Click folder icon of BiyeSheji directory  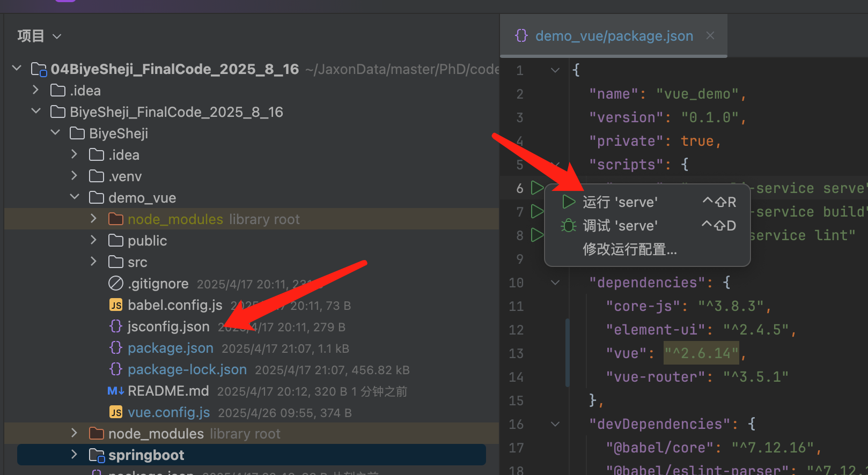pos(77,133)
